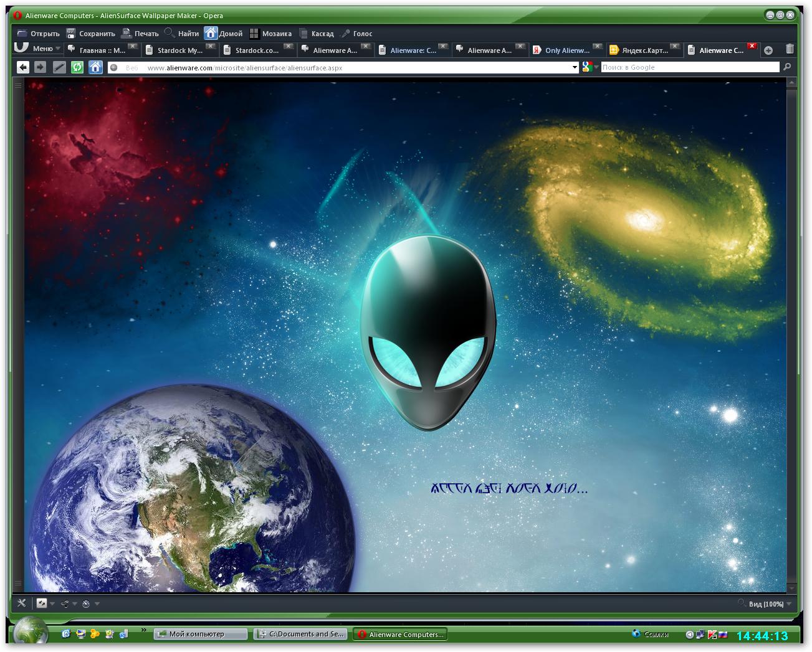Viewport: 812px width, 652px height.
Task: Click the Поиск в Google search field
Action: [689, 67]
